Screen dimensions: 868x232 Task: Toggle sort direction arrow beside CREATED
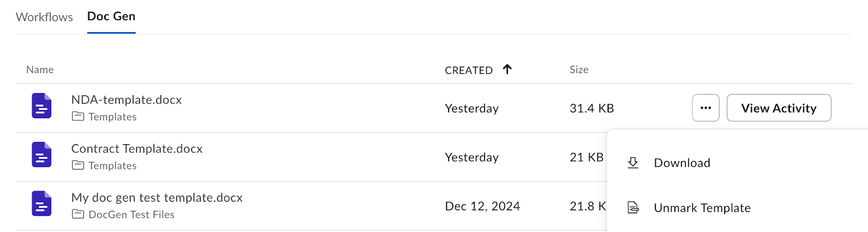click(507, 69)
